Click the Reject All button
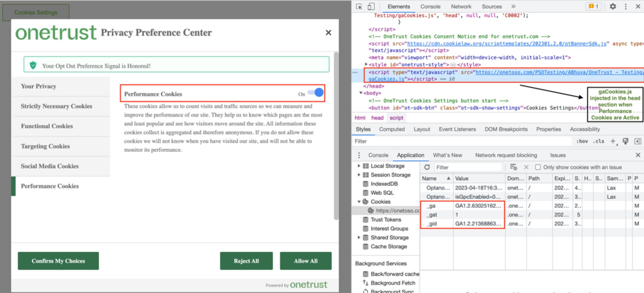The height and width of the screenshot is (293, 644). click(246, 261)
